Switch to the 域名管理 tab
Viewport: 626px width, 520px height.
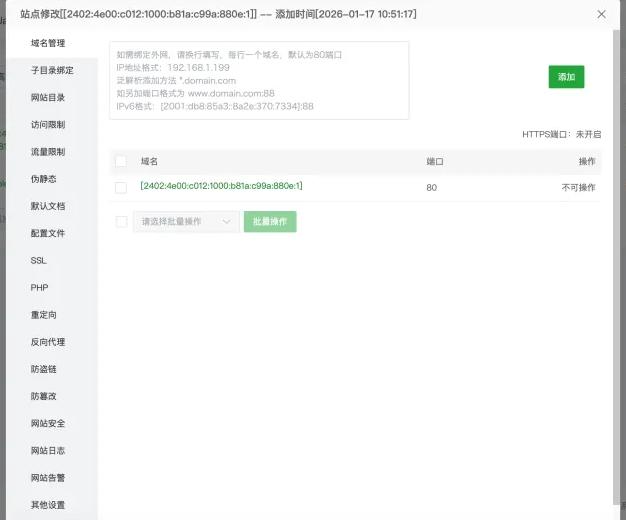[x=48, y=44]
